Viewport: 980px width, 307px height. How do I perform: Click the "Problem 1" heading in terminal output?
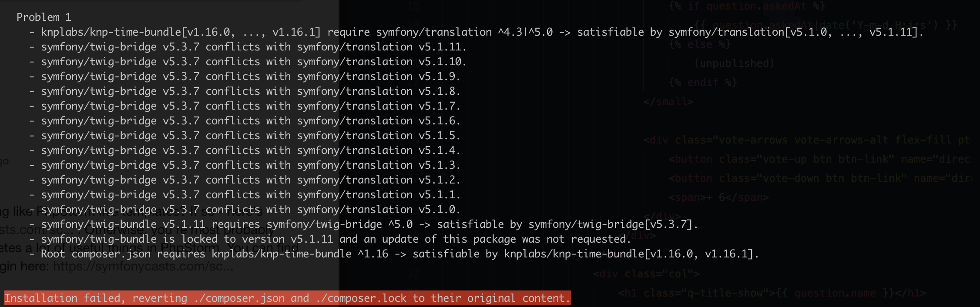coord(44,17)
